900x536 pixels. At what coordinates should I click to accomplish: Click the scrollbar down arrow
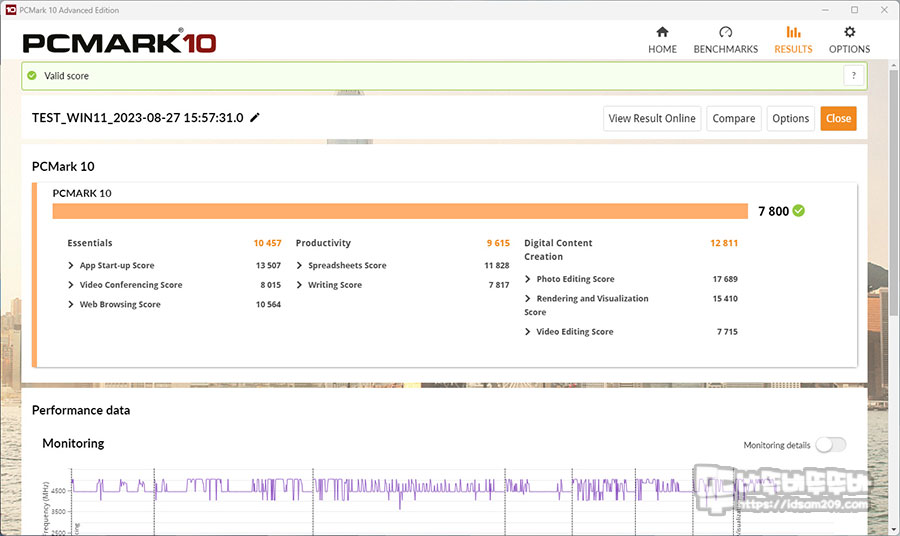click(893, 530)
